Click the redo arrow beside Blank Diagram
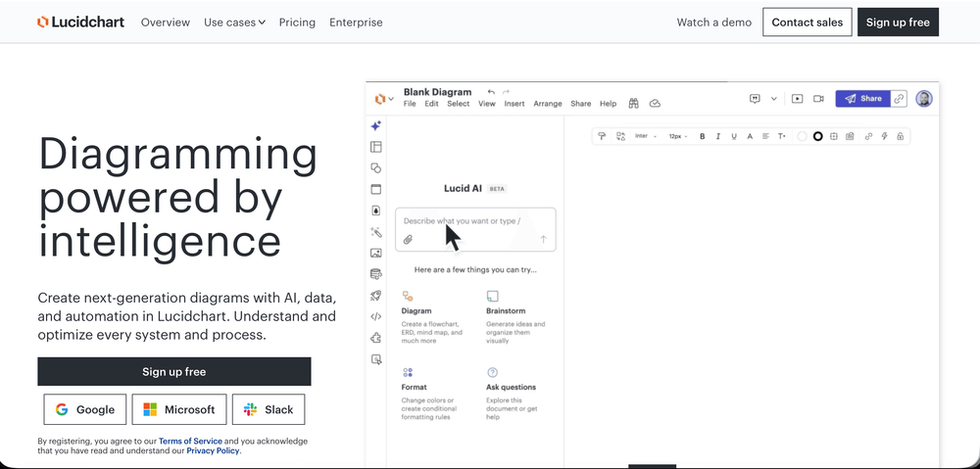Screen dimensions: 980x469 click(x=507, y=92)
